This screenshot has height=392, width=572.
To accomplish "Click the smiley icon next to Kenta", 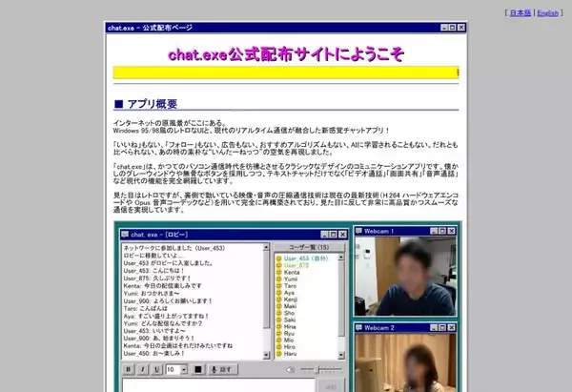I will click(x=279, y=272).
